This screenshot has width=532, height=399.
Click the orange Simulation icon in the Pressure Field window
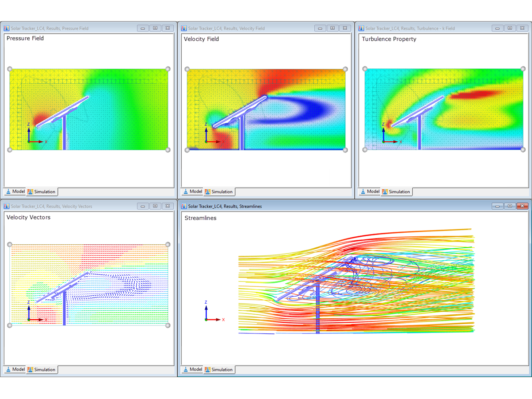click(x=30, y=192)
